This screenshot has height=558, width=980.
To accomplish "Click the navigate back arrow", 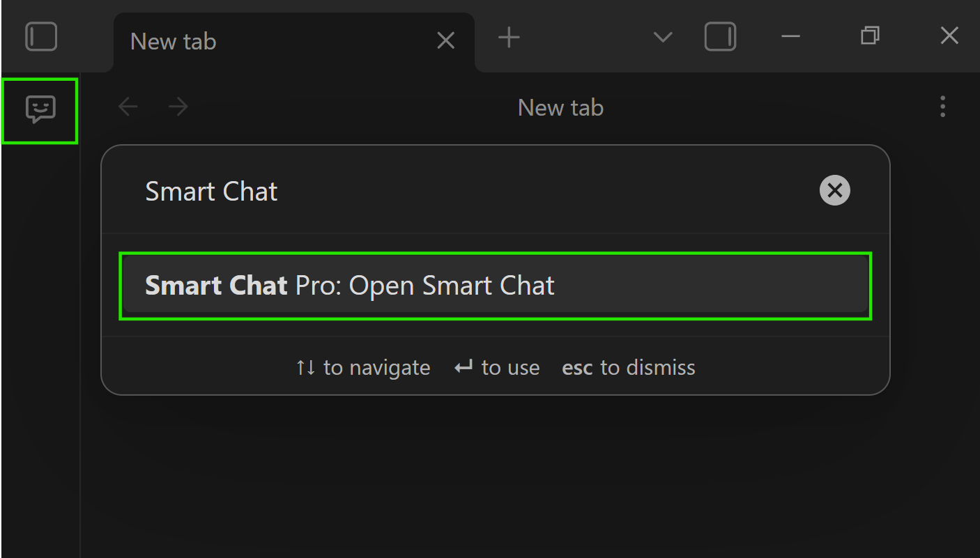I will pyautogui.click(x=128, y=107).
